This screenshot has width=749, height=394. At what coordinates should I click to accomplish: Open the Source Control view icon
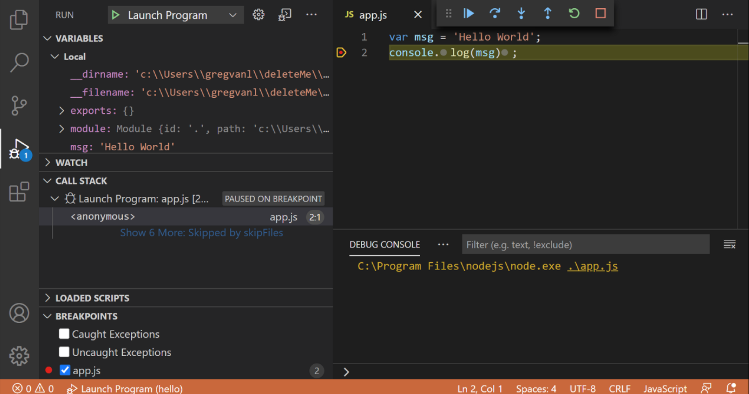[x=19, y=106]
